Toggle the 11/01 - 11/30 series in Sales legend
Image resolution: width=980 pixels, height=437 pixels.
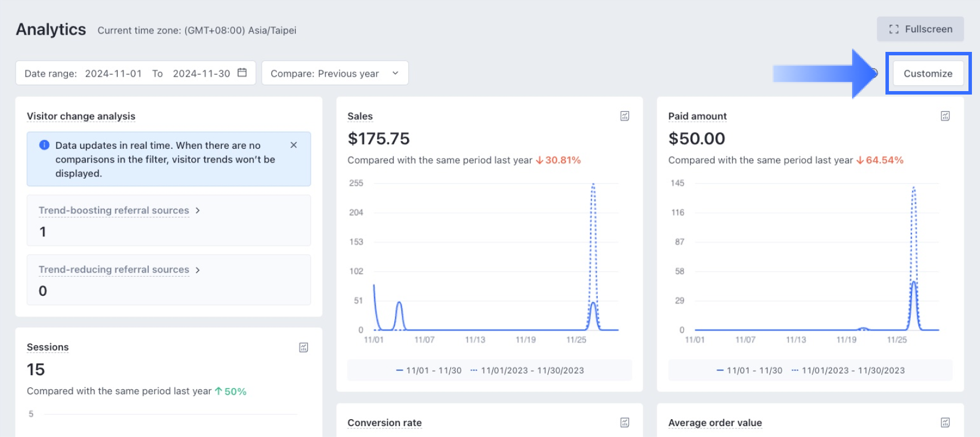point(429,371)
